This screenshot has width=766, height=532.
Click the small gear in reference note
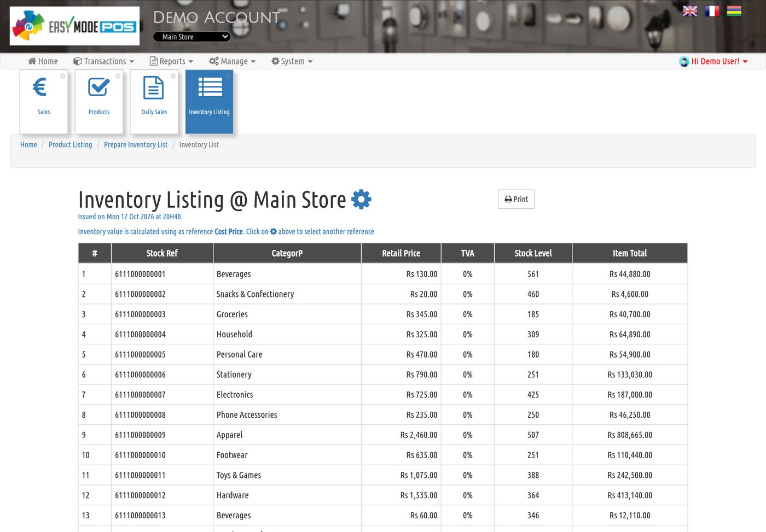point(274,232)
